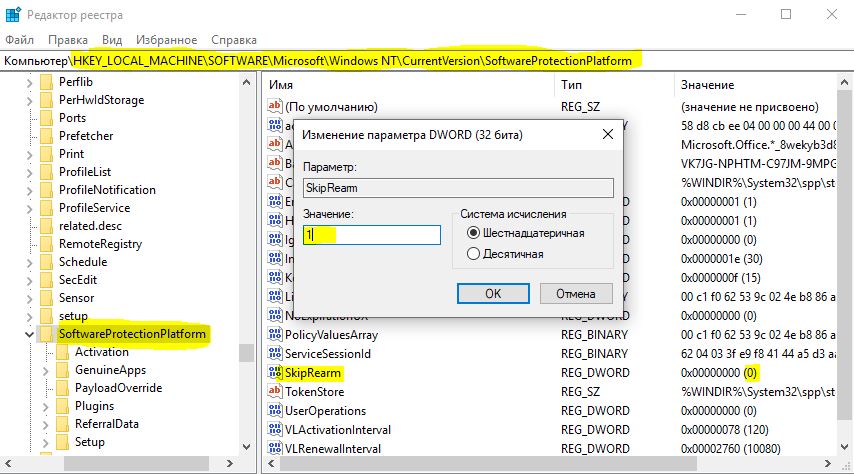Viewport: 854px width, 474px height.
Task: Click the tree pane horizontal scrollbar thumb
Action: point(136,464)
